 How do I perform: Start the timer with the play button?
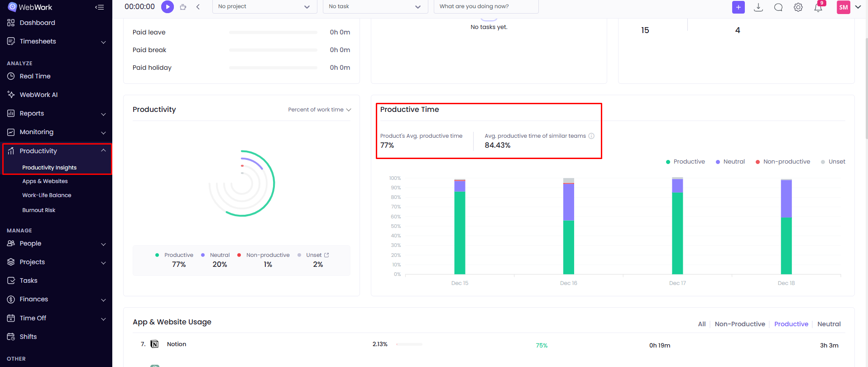pos(168,7)
